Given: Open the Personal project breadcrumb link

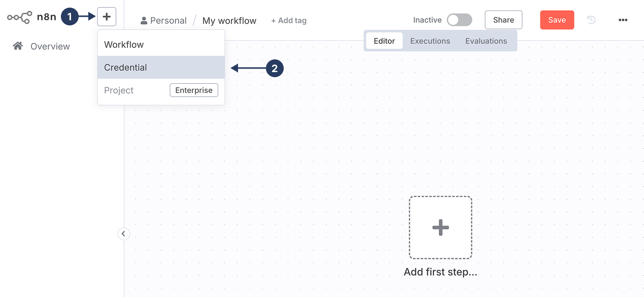Looking at the screenshot, I should 168,21.
